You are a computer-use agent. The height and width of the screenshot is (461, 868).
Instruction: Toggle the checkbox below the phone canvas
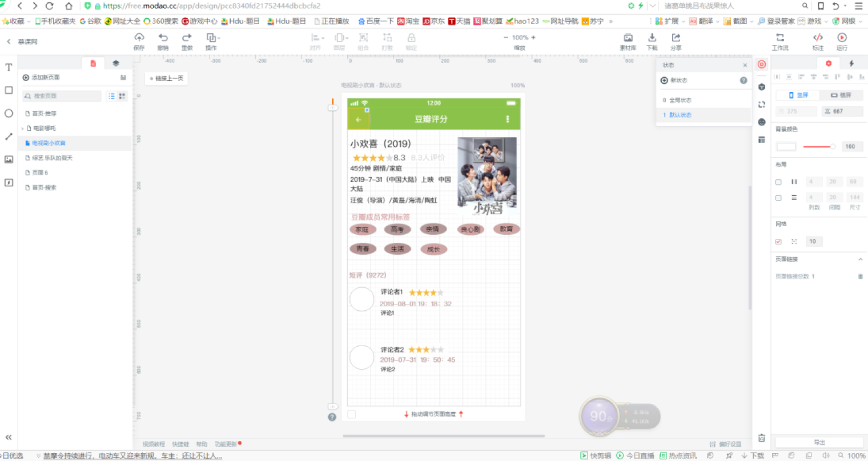(x=352, y=414)
